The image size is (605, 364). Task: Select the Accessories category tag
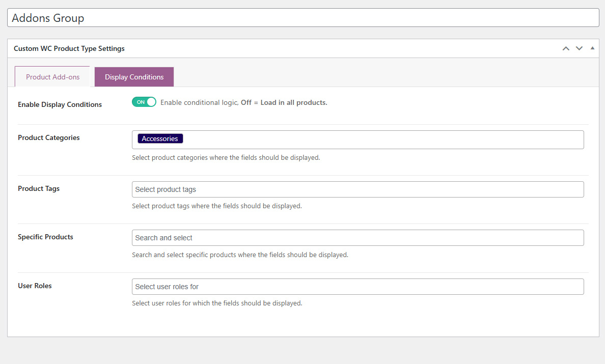coord(160,138)
